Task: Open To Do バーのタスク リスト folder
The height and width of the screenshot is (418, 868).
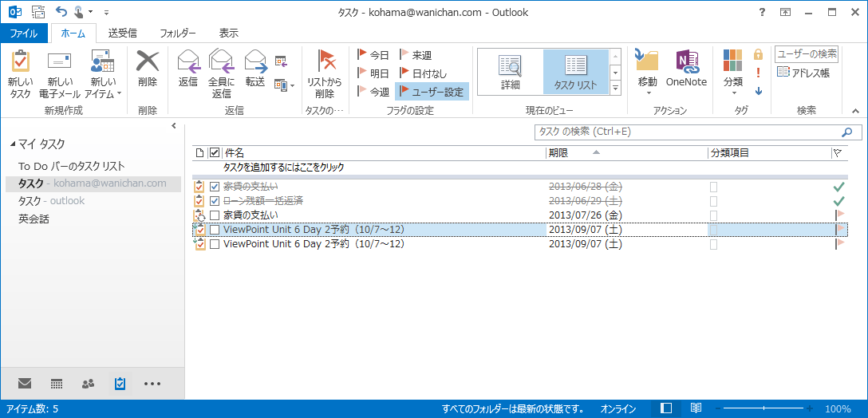Action: coord(72,166)
